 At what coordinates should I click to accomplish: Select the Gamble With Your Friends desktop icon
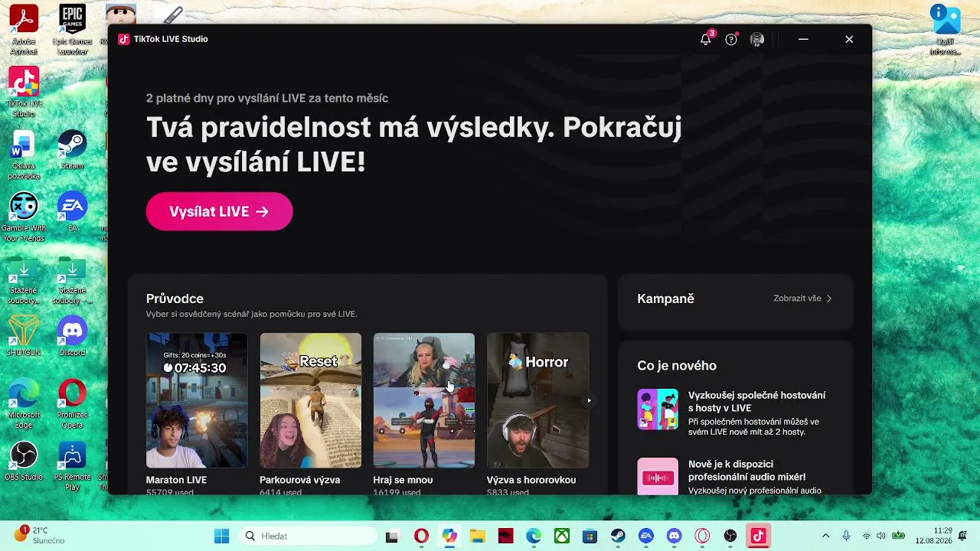tap(24, 217)
